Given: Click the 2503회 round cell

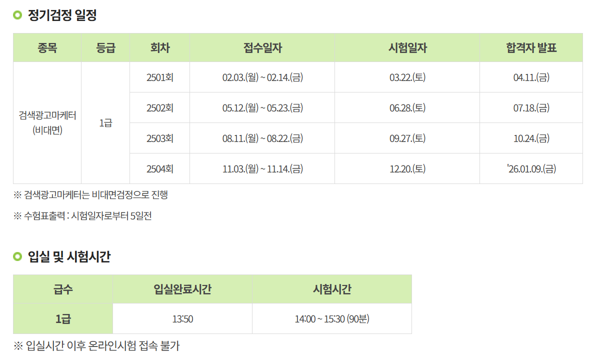Looking at the screenshot, I should tap(159, 138).
